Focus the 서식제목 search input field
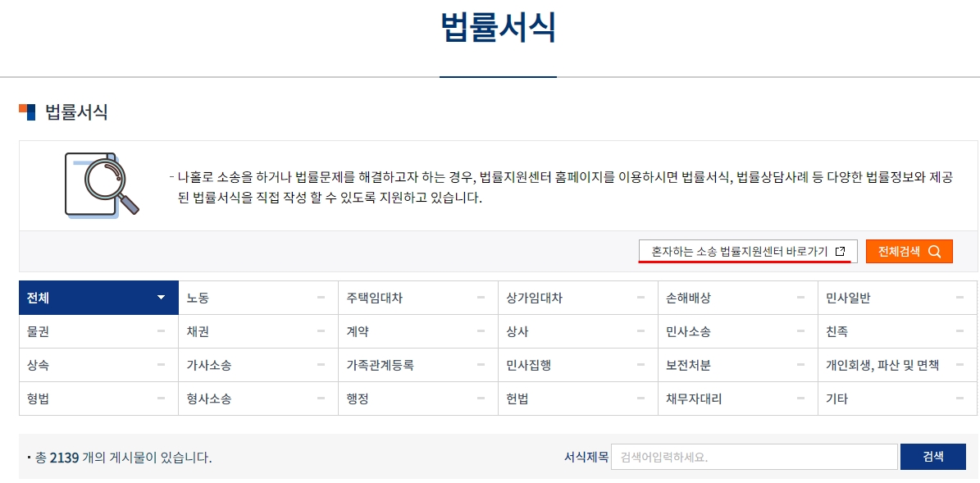The width and height of the screenshot is (980, 483). click(x=754, y=457)
